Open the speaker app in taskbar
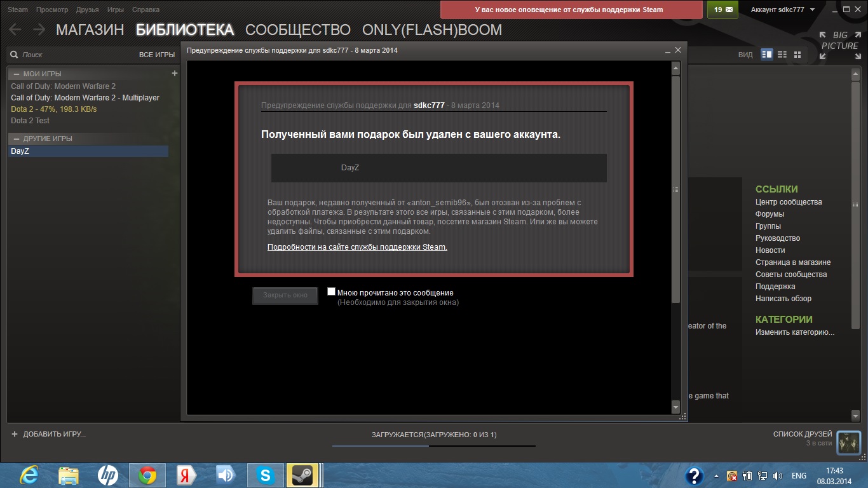The image size is (868, 488). [x=226, y=475]
